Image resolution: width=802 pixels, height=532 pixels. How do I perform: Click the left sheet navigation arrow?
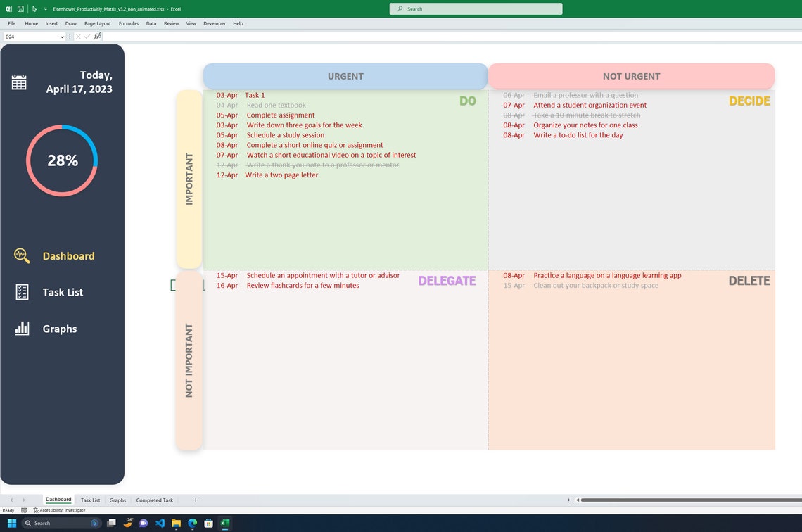(11, 500)
